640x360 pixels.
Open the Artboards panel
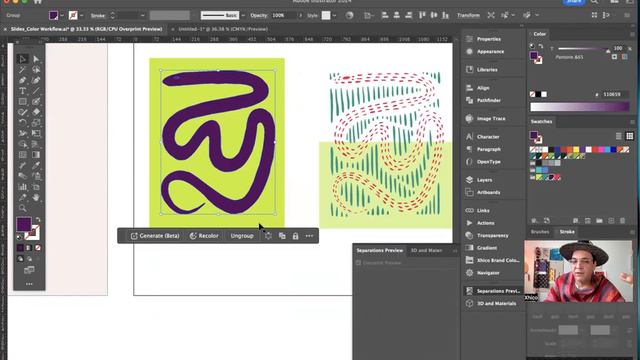click(x=488, y=192)
